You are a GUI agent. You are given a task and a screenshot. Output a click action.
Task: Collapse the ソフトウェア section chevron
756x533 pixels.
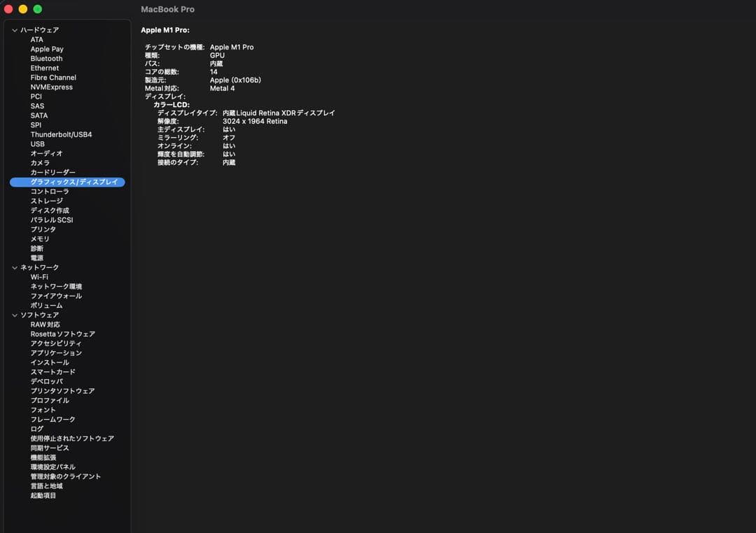pyautogui.click(x=14, y=315)
